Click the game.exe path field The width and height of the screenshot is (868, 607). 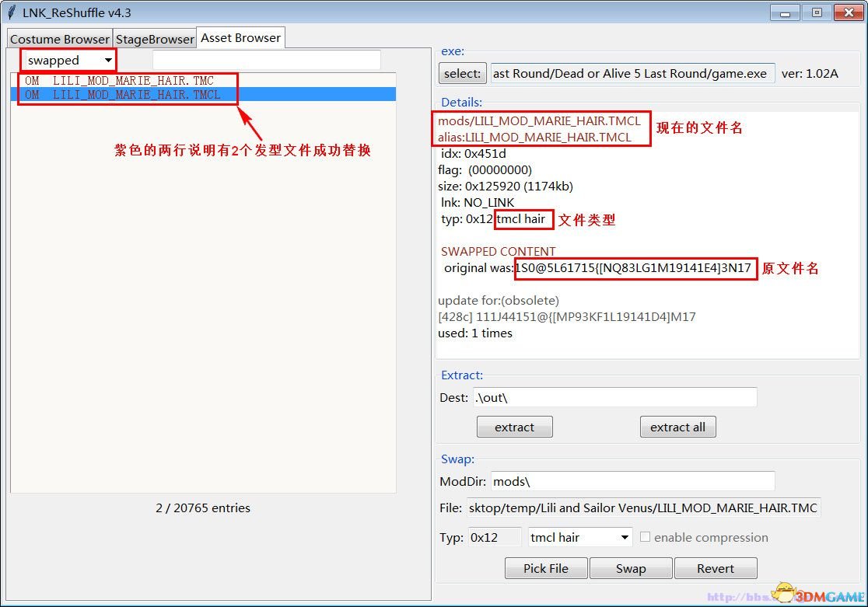(x=632, y=73)
